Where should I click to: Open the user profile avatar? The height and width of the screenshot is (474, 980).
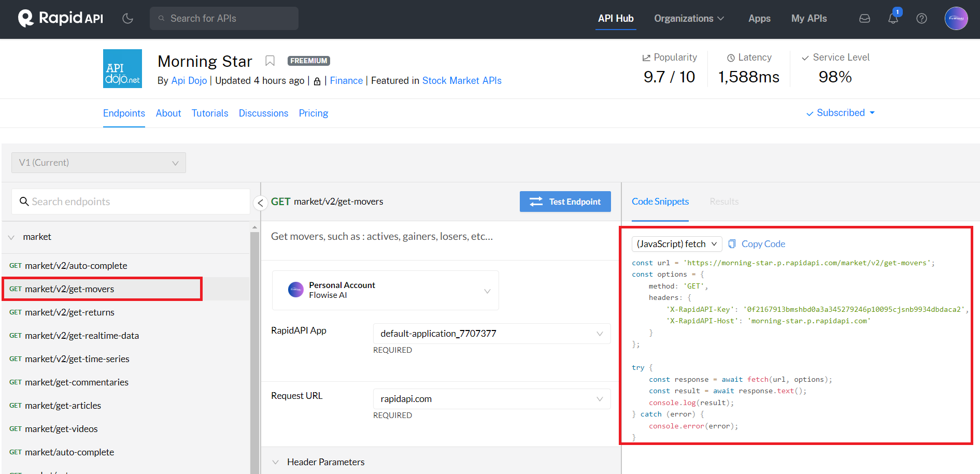(x=956, y=19)
